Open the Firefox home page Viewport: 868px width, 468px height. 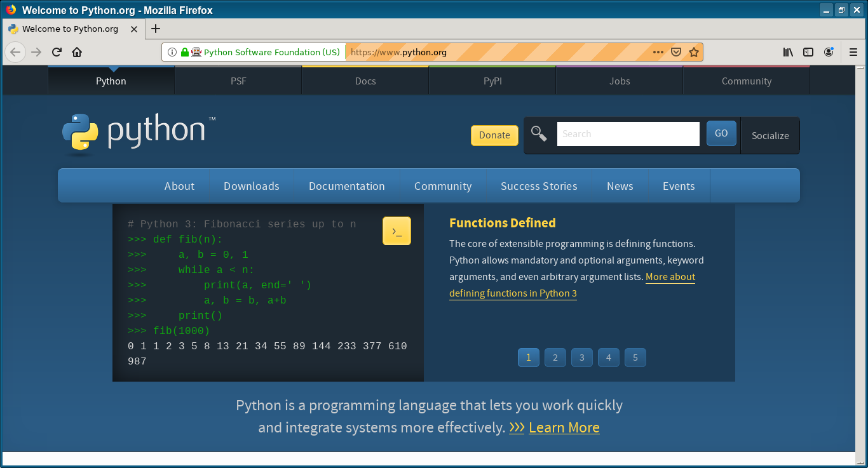point(77,52)
